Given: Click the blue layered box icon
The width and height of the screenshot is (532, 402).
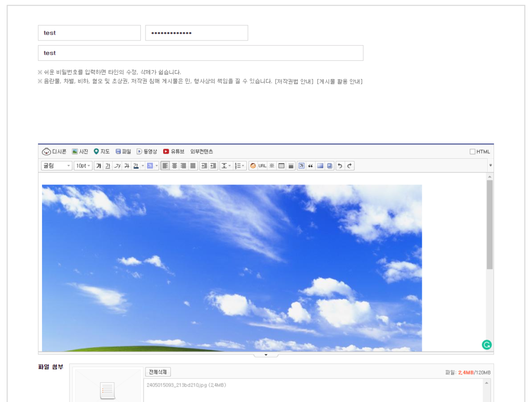Looking at the screenshot, I should (x=329, y=166).
